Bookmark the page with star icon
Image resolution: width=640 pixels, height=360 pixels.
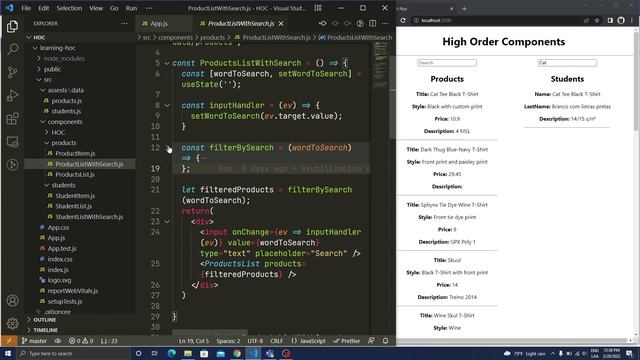click(597, 20)
